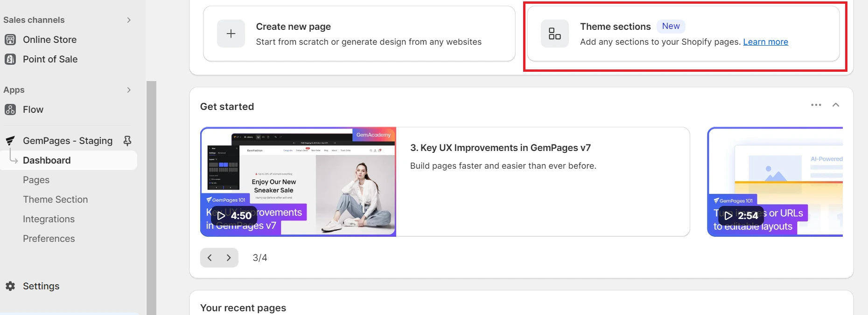Click the New badge

coord(671,26)
